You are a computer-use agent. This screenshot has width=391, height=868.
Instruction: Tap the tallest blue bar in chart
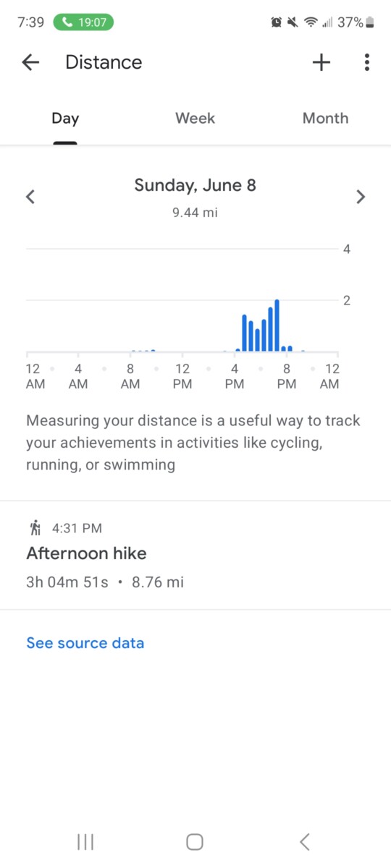pos(277,325)
